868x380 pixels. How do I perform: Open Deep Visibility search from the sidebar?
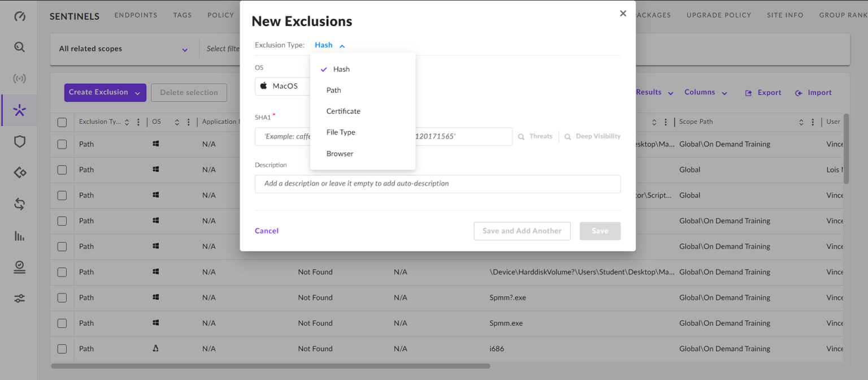coord(19,47)
